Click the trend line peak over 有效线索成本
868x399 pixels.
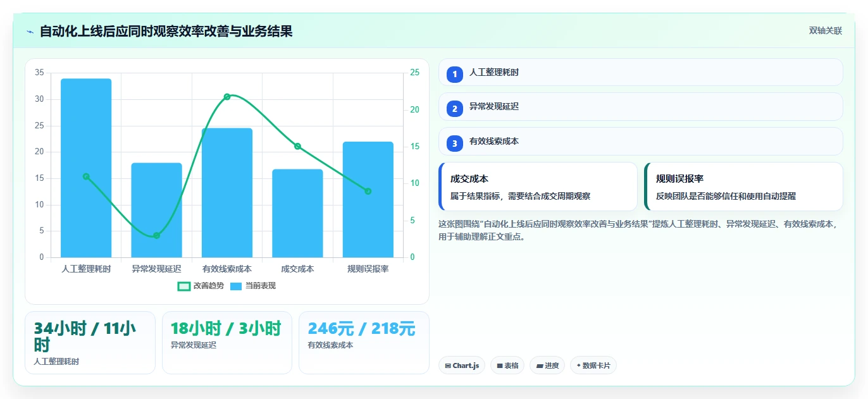[x=227, y=97]
